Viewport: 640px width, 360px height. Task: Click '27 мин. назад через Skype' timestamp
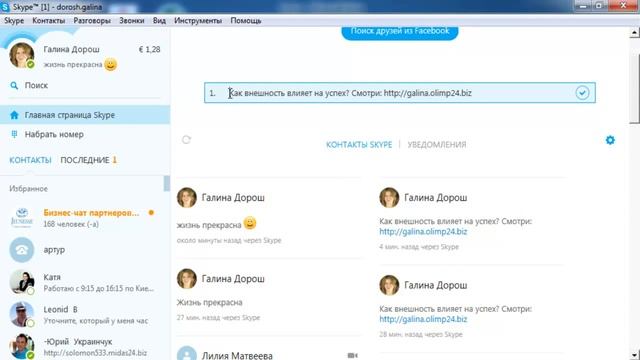[x=218, y=318]
